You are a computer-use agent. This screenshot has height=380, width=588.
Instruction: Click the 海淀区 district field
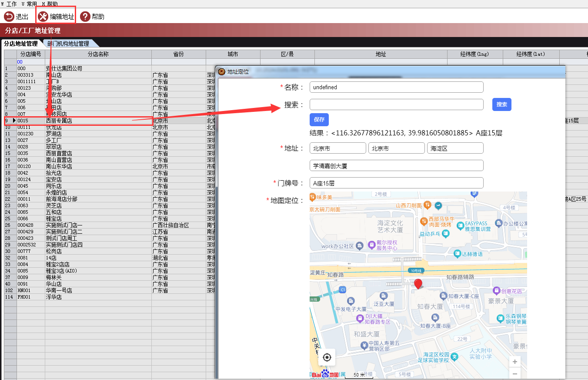[455, 148]
